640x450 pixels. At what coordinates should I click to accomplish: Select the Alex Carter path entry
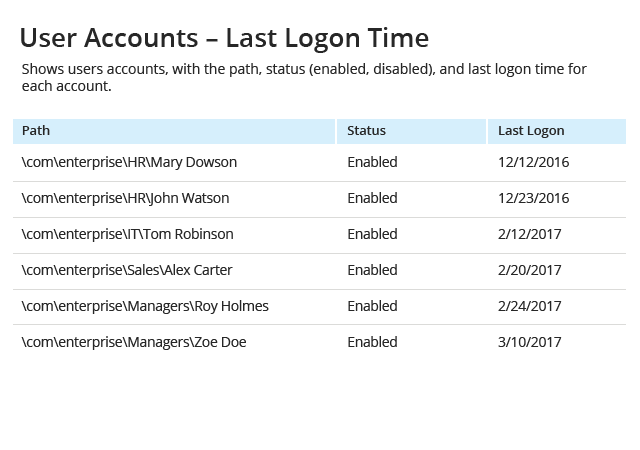coord(127,270)
